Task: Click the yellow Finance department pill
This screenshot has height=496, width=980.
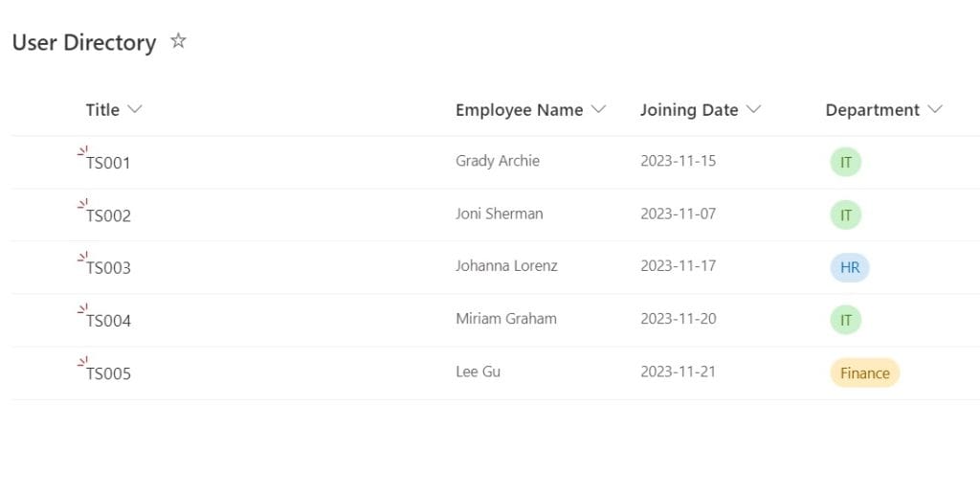Action: [x=864, y=373]
